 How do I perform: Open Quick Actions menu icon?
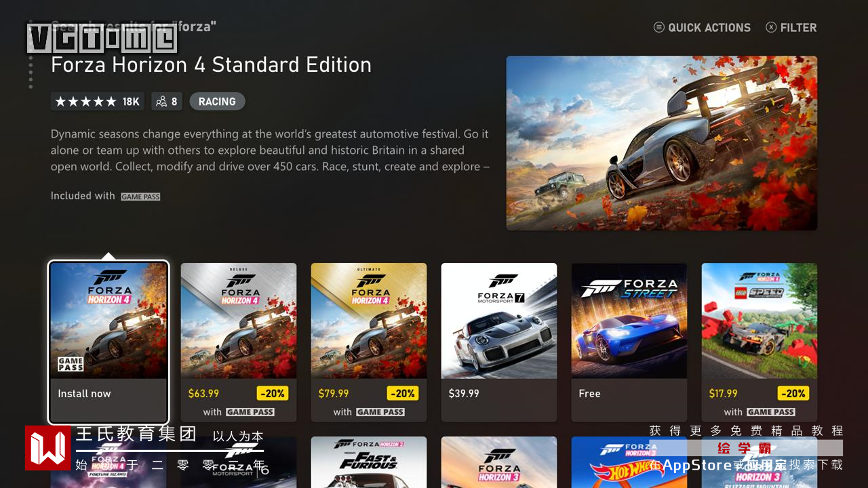click(658, 27)
